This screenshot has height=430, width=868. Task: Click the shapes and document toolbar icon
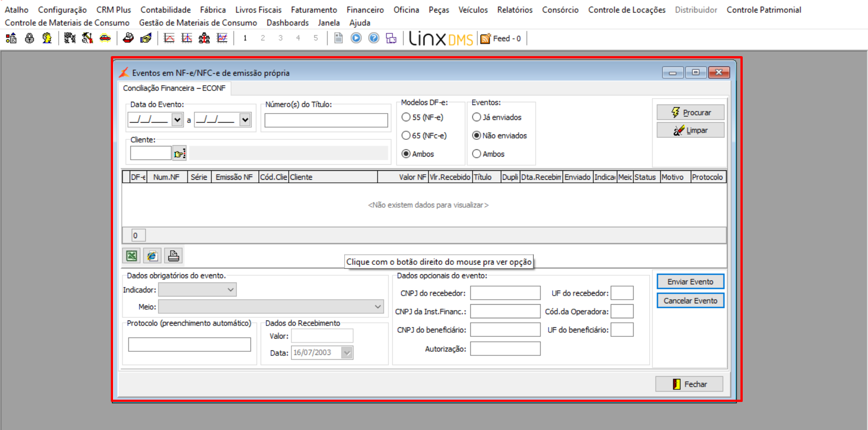pyautogui.click(x=11, y=38)
